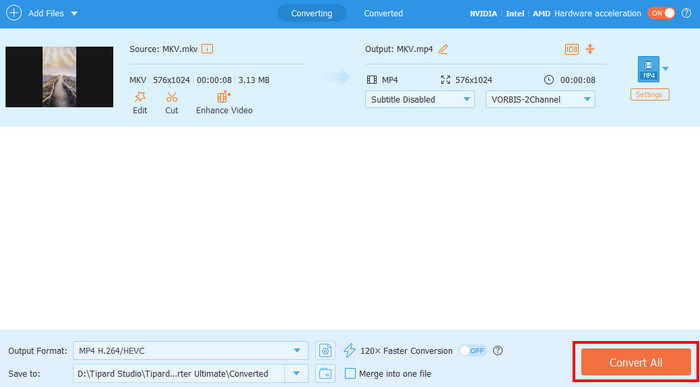The image size is (700, 387).
Task: Open the Settings button
Action: click(x=650, y=95)
